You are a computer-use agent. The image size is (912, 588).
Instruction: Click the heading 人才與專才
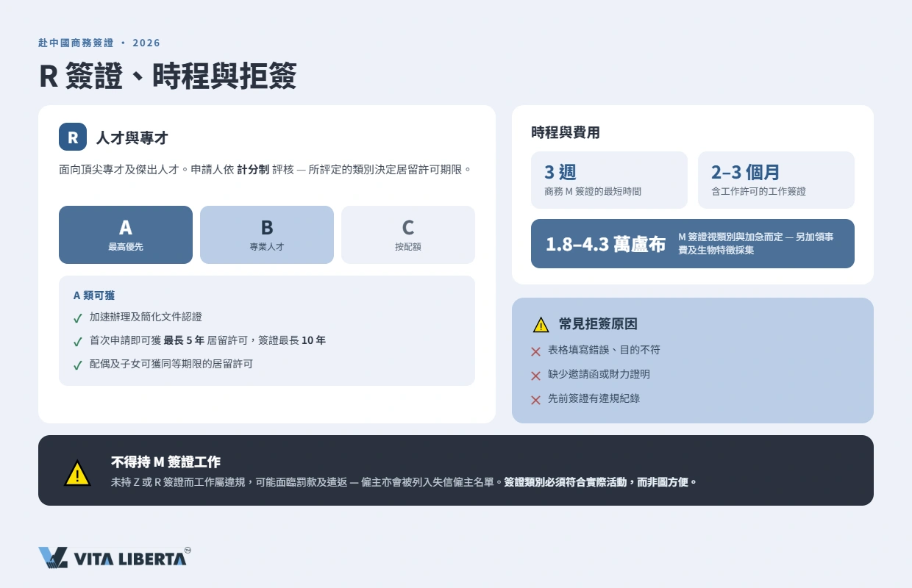tap(132, 137)
